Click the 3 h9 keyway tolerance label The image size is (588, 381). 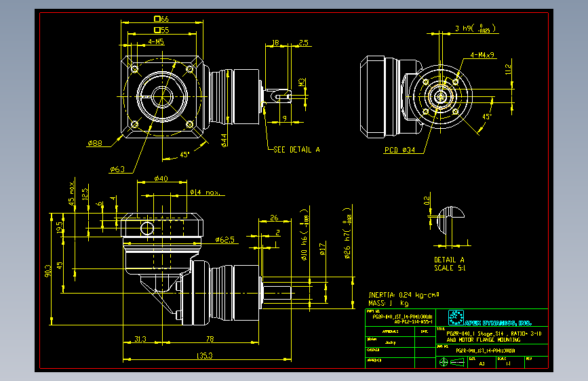[x=475, y=28]
